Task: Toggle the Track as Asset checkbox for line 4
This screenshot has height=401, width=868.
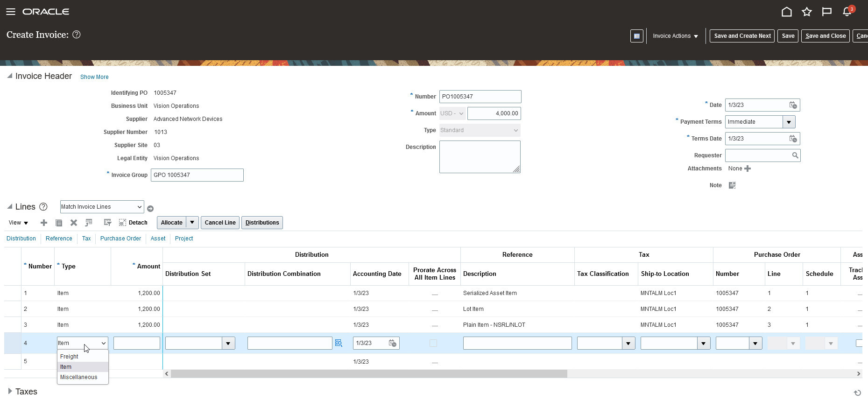Action: (859, 343)
